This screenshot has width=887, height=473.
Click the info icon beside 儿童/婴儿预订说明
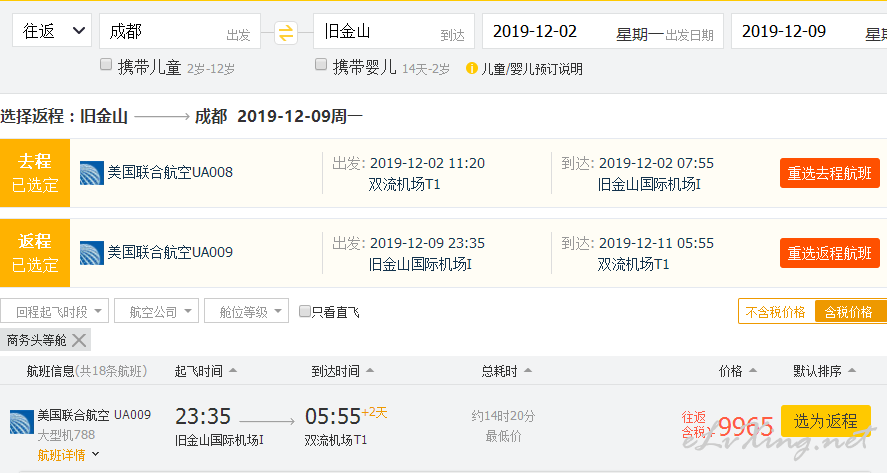[x=472, y=69]
